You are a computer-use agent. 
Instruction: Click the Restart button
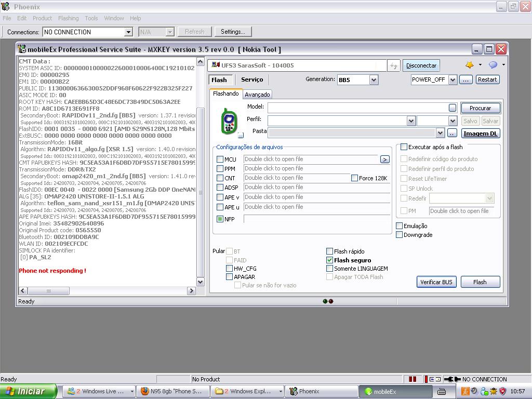pos(487,79)
